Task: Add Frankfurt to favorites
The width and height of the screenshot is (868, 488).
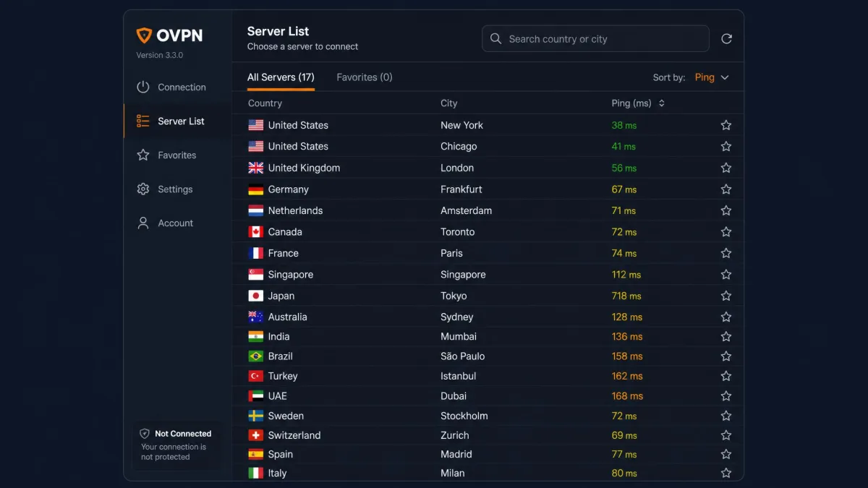Action: coord(726,189)
